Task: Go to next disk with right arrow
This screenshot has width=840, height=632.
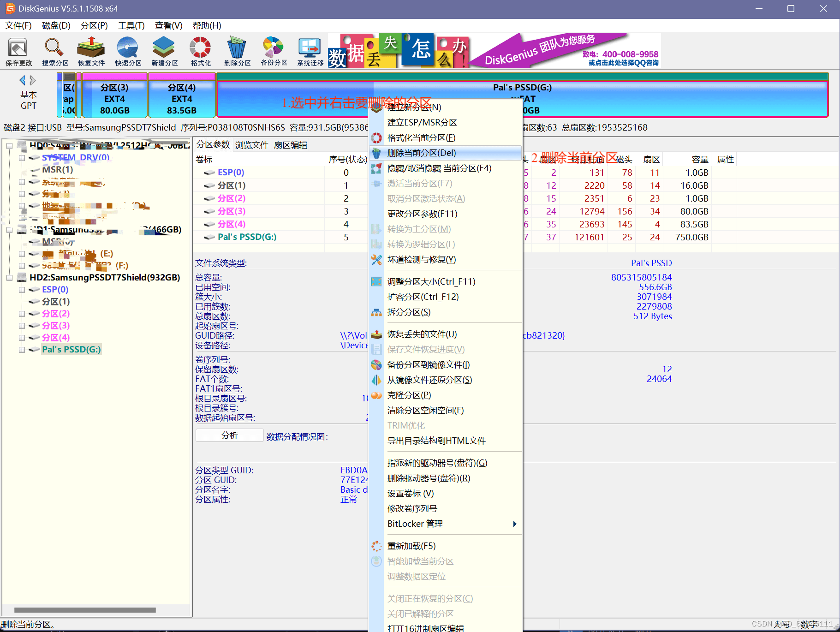Action: point(33,80)
